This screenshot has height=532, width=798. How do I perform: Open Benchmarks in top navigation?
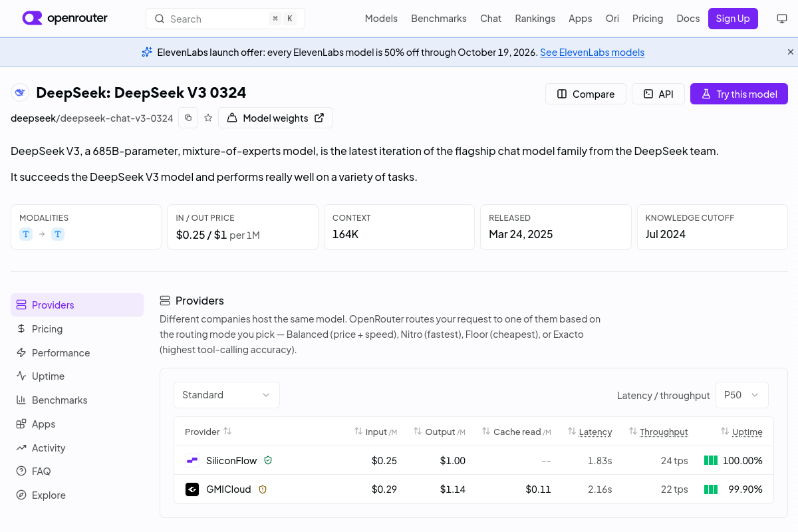pos(439,19)
